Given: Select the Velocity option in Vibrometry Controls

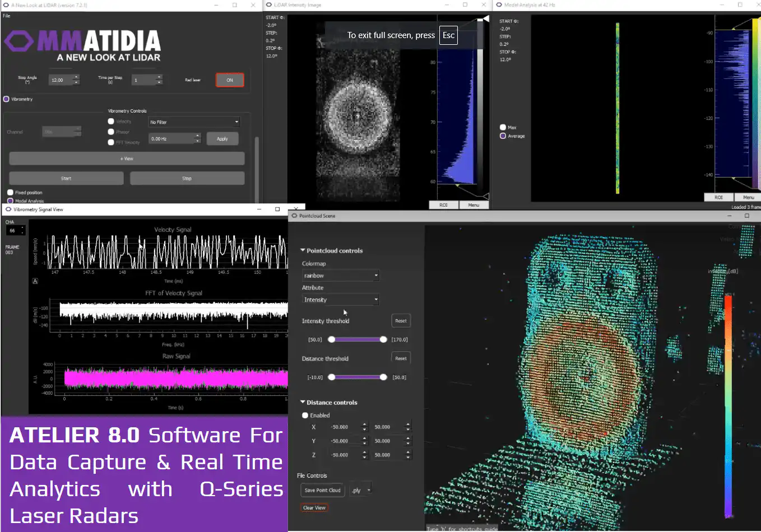Looking at the screenshot, I should 111,122.
